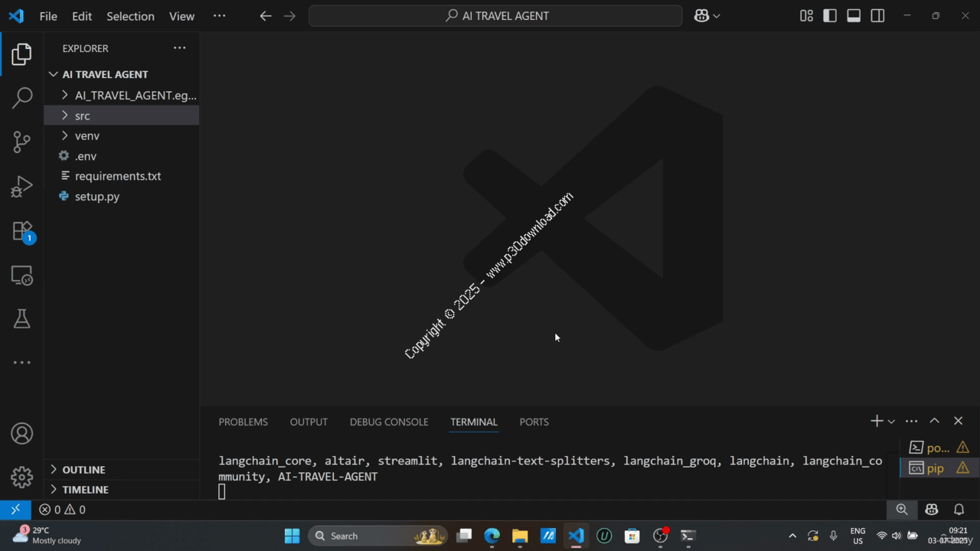980x551 pixels.
Task: Switch to the TERMINAL tab
Action: coord(474,422)
